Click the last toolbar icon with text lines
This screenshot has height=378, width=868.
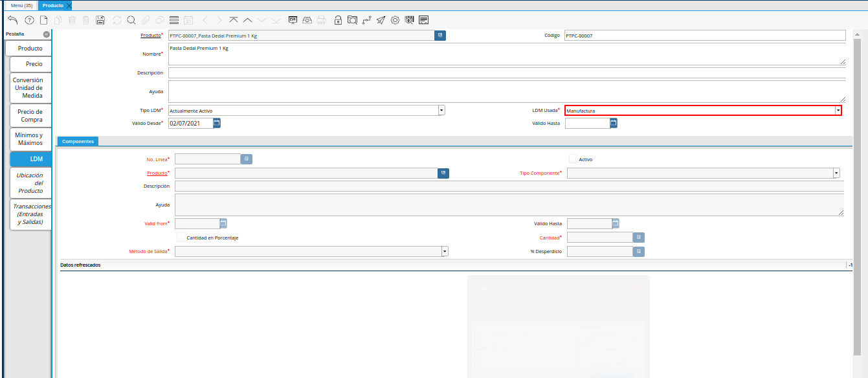tap(424, 20)
